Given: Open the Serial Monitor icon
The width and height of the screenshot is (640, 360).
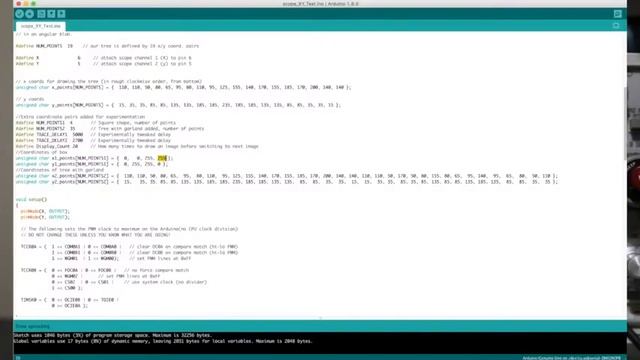Looking at the screenshot, I should point(618,14).
